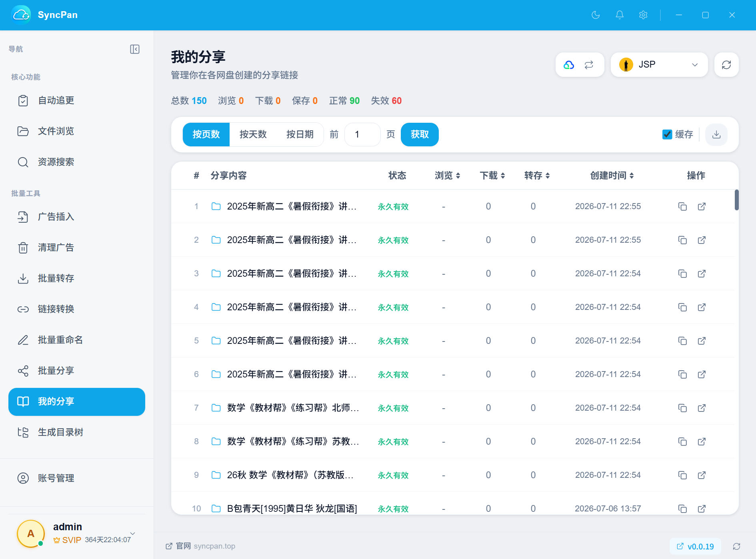Open external link for row 8
Image resolution: width=756 pixels, height=559 pixels.
pos(702,441)
